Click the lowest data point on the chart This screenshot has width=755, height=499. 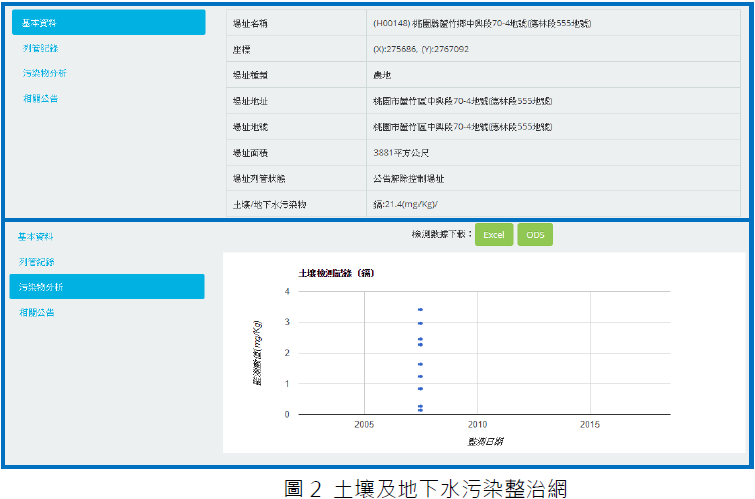420,410
